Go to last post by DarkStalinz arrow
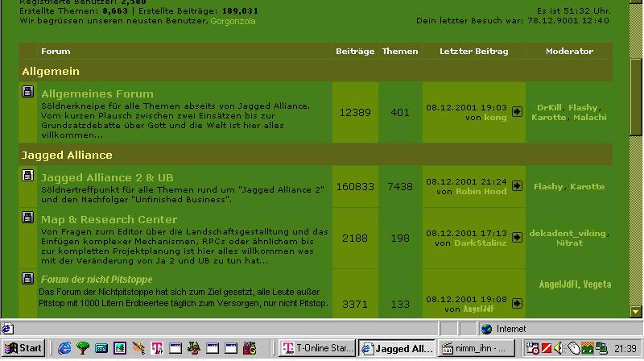Screen dimensions: 644x361 point(517,237)
